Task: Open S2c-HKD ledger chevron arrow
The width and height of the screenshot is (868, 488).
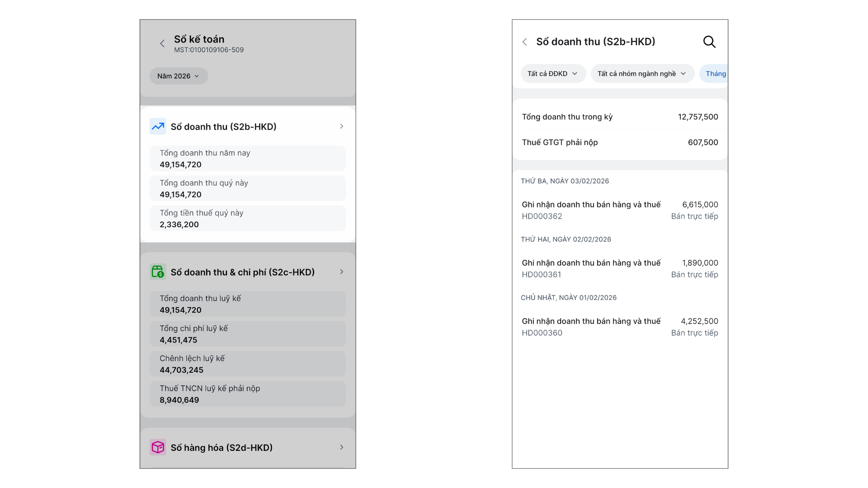Action: click(342, 272)
